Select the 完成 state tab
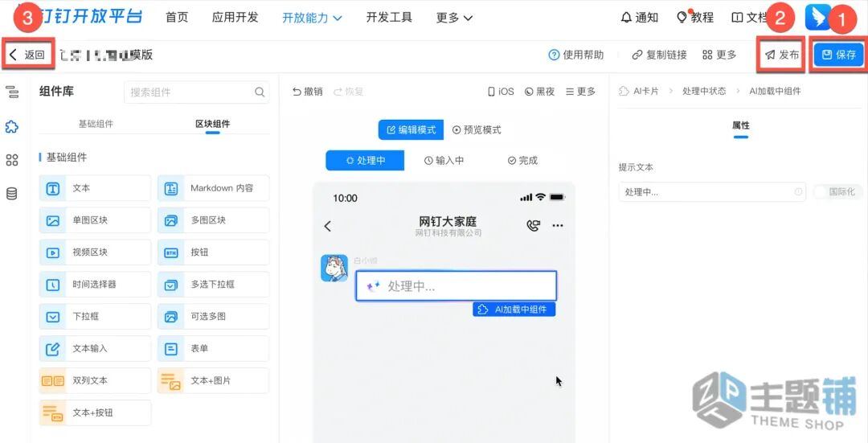The height and width of the screenshot is (443, 868). click(522, 161)
